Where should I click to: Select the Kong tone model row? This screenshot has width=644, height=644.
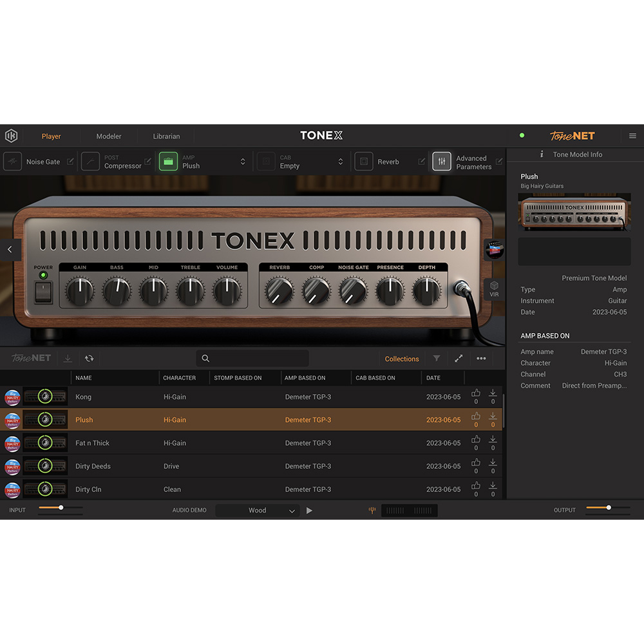251,397
